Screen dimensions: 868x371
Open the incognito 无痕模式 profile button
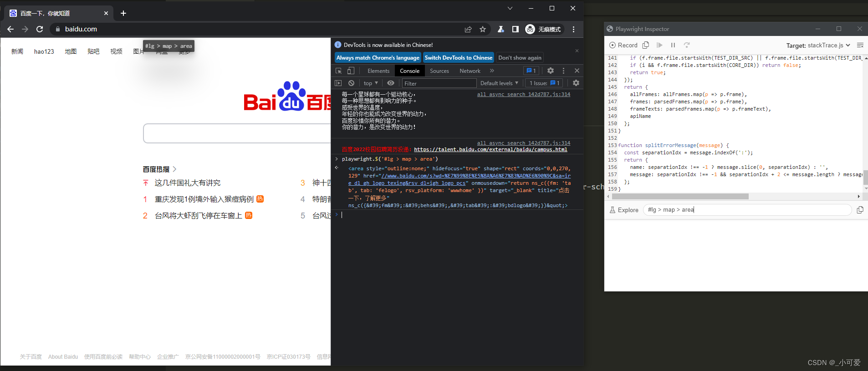543,29
